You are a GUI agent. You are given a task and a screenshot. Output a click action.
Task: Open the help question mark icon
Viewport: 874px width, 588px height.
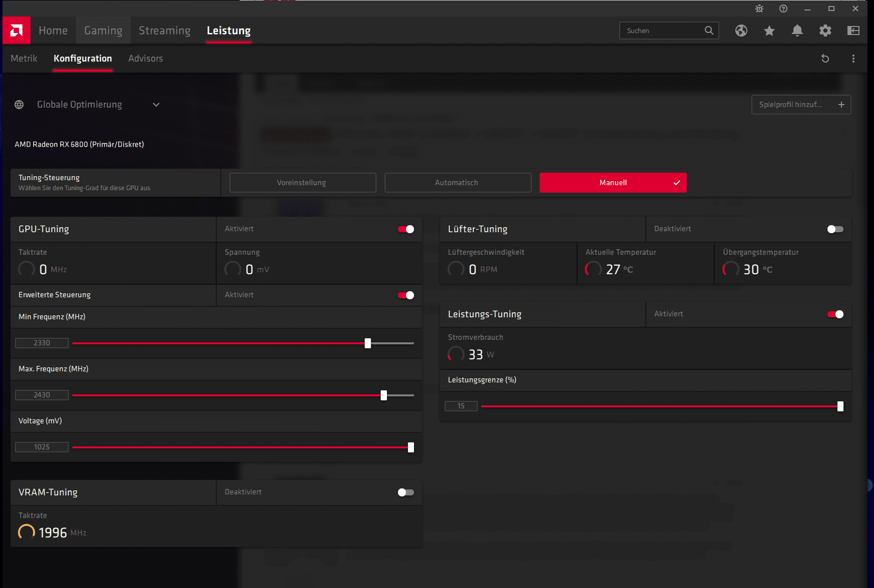click(x=783, y=9)
